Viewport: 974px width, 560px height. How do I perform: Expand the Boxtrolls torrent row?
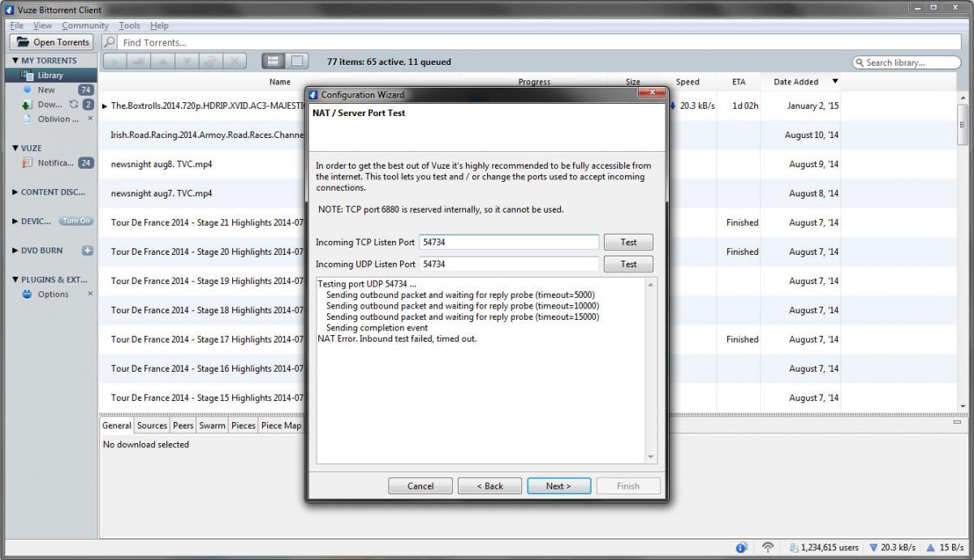pyautogui.click(x=105, y=106)
